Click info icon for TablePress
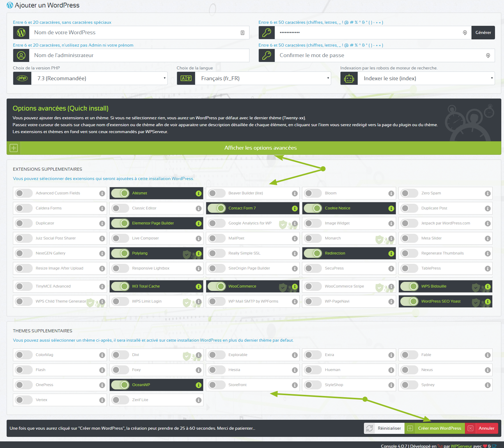This screenshot has height=448, width=504. tap(487, 269)
